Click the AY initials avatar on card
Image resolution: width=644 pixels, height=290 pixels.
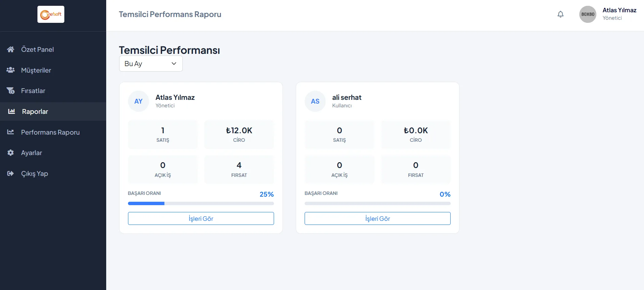138,101
